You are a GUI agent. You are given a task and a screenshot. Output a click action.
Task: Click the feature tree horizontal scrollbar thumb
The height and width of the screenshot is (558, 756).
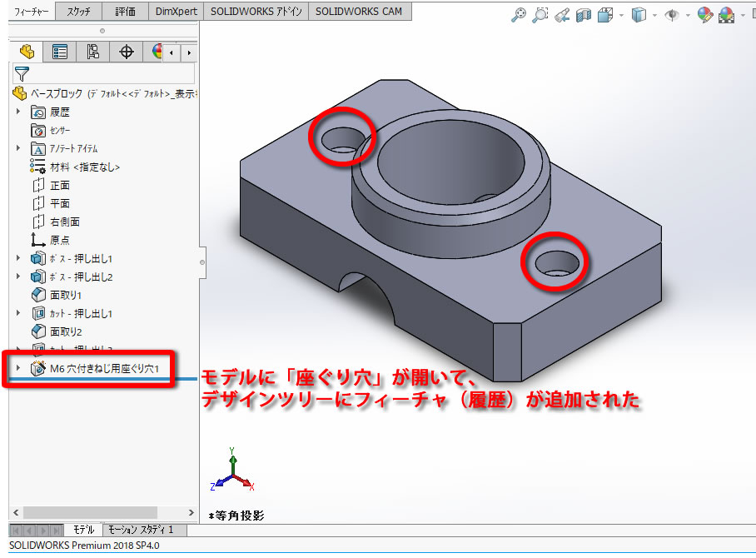[90, 512]
